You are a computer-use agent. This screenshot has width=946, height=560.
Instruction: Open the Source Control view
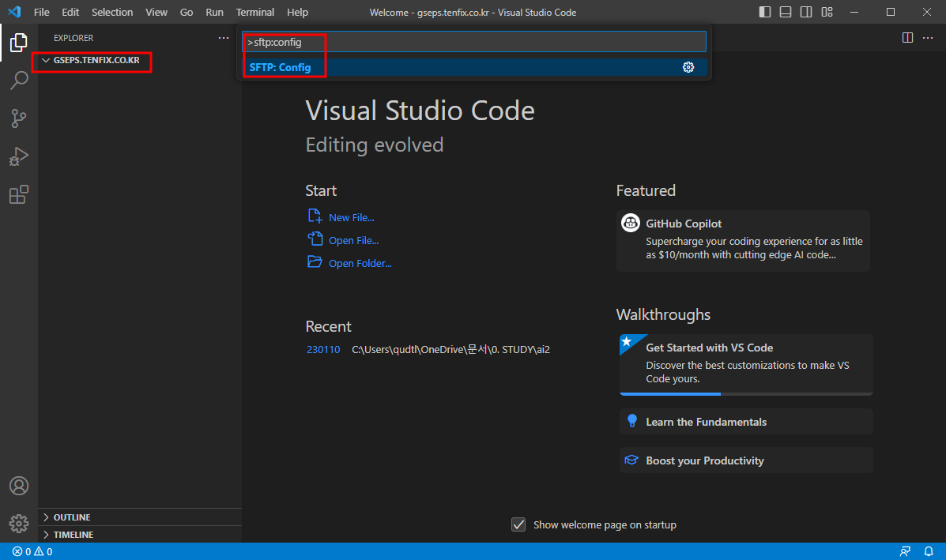[19, 118]
